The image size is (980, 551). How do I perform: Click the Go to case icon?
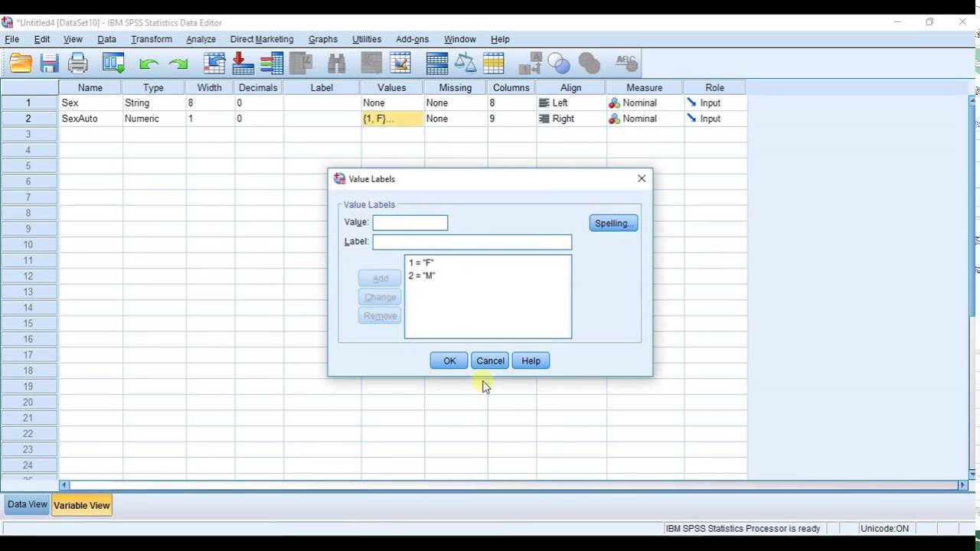point(215,63)
